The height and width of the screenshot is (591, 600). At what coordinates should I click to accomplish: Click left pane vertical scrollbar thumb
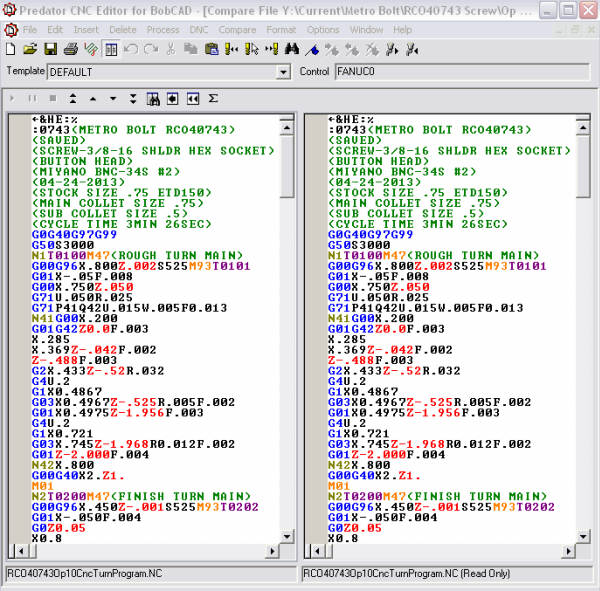pos(287,167)
